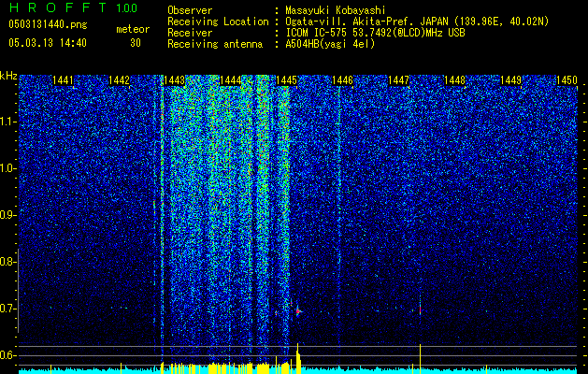Select the Ogata-vill. Akita-Pref. JAPAN location text

coord(417,22)
